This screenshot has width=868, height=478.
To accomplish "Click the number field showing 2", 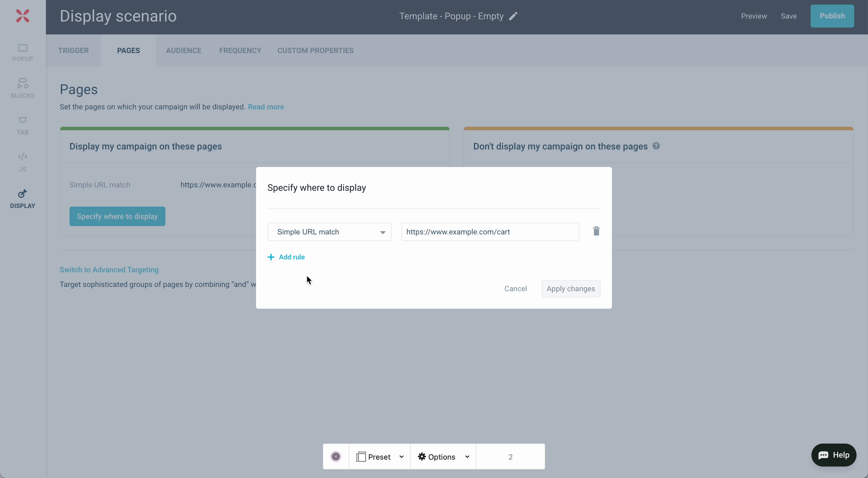I will click(x=510, y=457).
